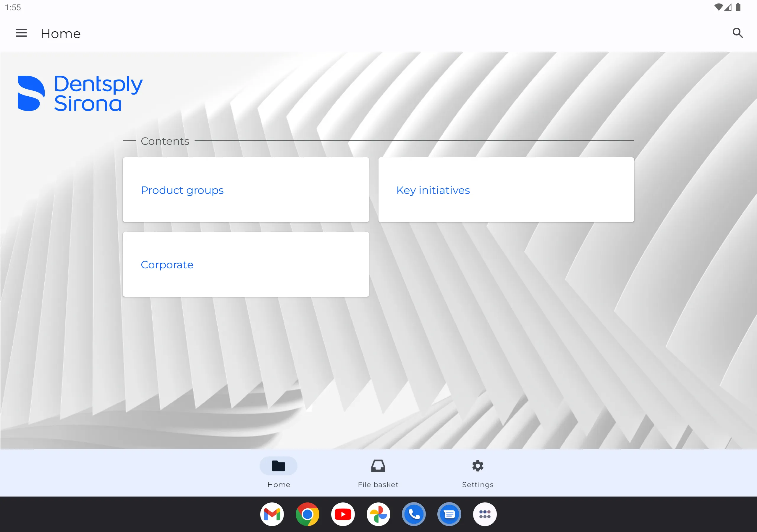Open the Product groups card
The image size is (757, 532).
coord(246,190)
